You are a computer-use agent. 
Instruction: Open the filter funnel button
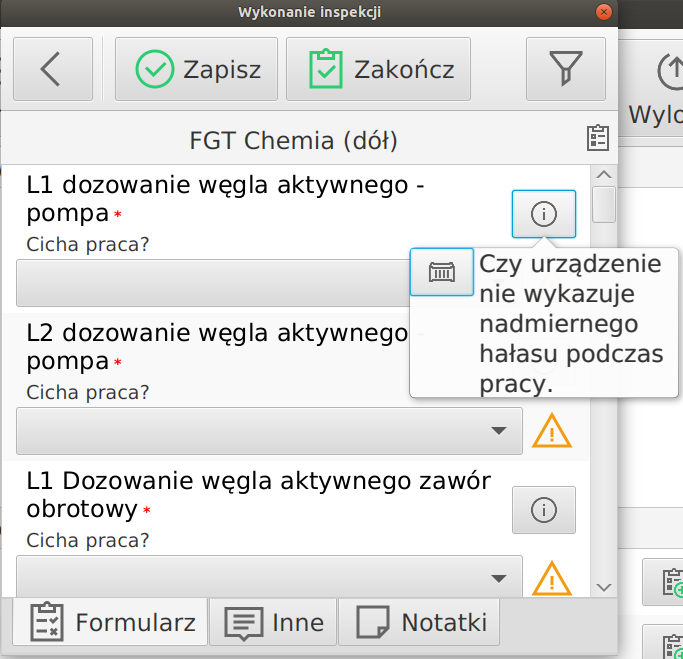(x=565, y=69)
